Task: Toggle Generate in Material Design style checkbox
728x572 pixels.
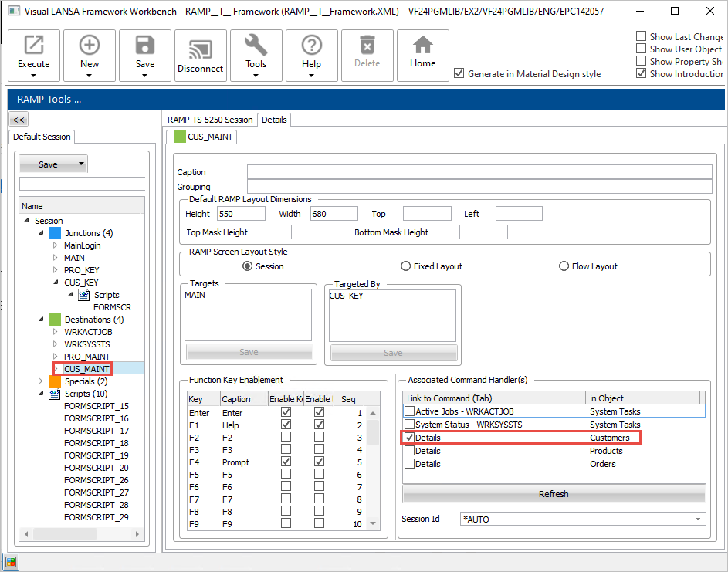Action: tap(460, 73)
